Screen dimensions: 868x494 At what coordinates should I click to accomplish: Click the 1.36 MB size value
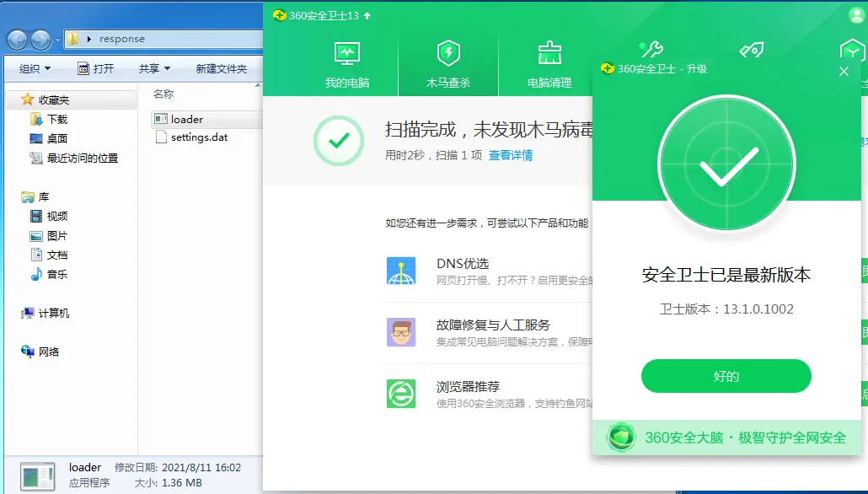[181, 483]
